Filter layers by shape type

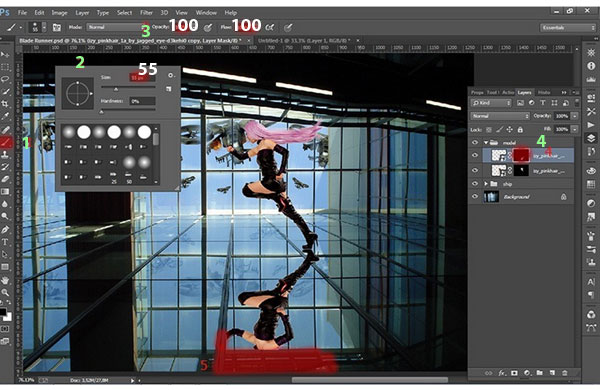(x=554, y=103)
